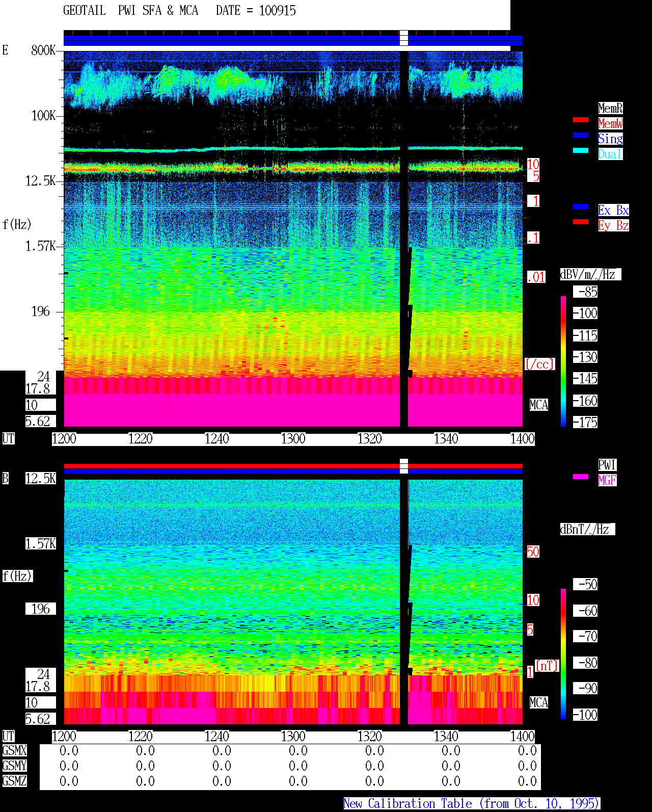The image size is (652, 812).
Task: Click the -90 color scale value
Action: pos(586,688)
